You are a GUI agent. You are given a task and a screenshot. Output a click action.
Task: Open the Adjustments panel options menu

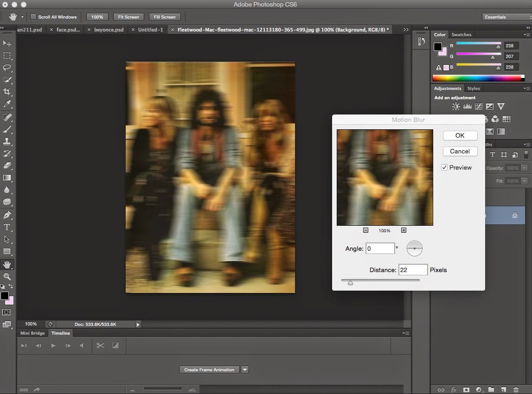[526, 89]
